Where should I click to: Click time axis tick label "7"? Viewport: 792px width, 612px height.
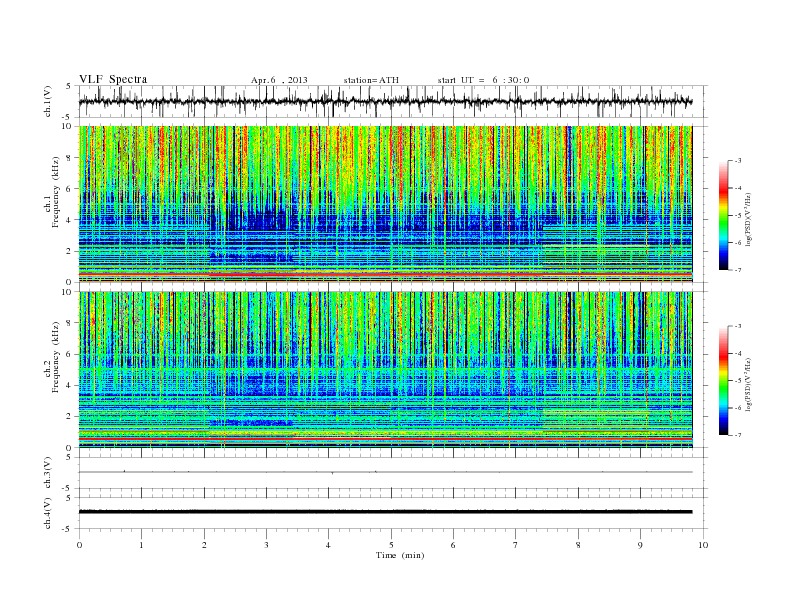pyautogui.click(x=516, y=545)
